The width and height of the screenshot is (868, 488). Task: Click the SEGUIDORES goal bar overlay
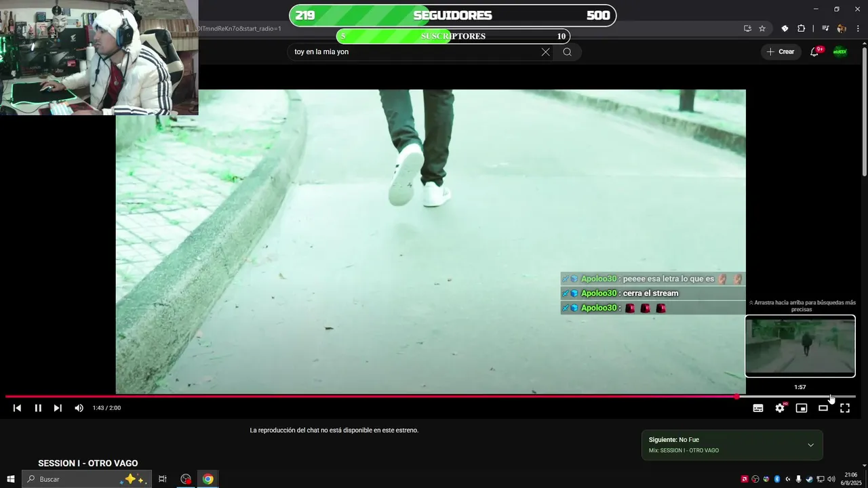coord(452,16)
